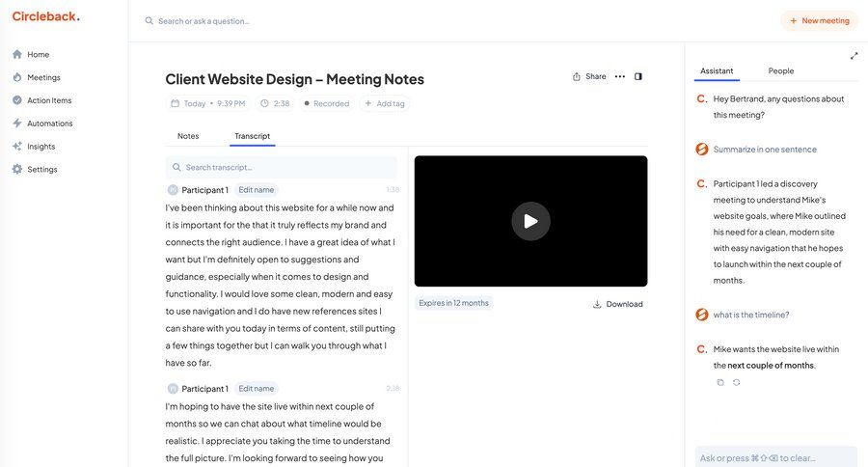Click the Summarize in one sentence prompt
This screenshot has width=868, height=467.
pyautogui.click(x=765, y=150)
